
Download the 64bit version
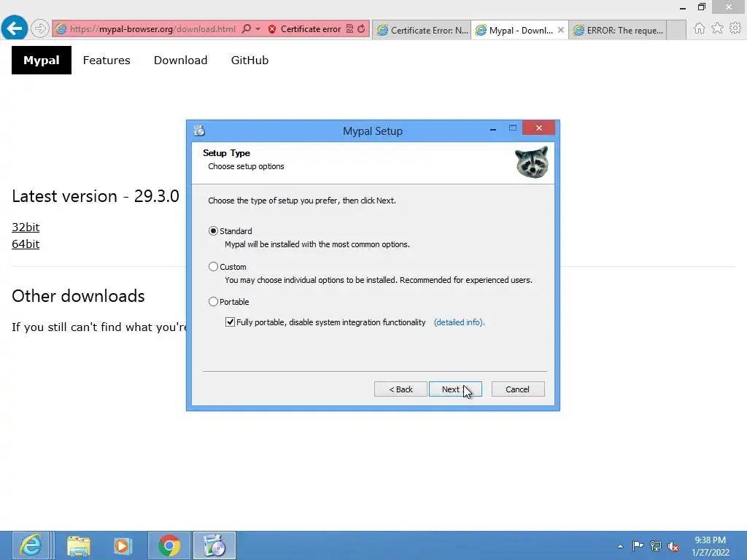click(26, 244)
